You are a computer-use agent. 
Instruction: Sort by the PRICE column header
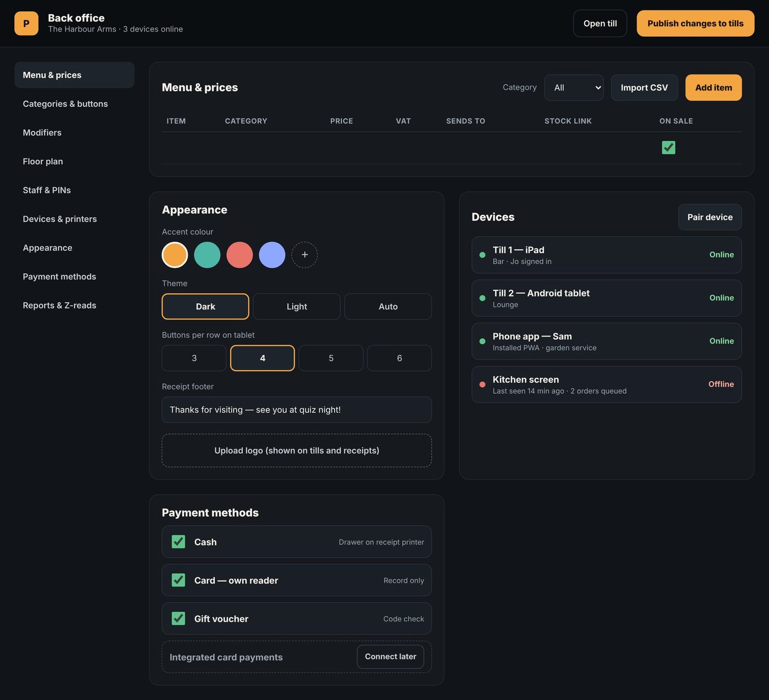pyautogui.click(x=342, y=121)
